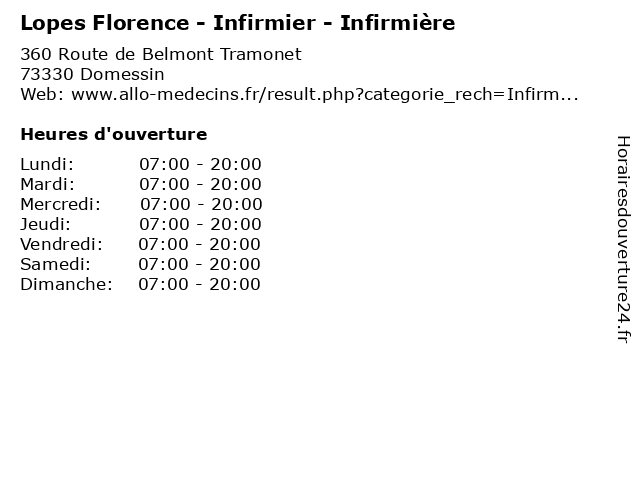Select the Lundi day label
Viewport: 640px width, 480px height.
coord(47,164)
